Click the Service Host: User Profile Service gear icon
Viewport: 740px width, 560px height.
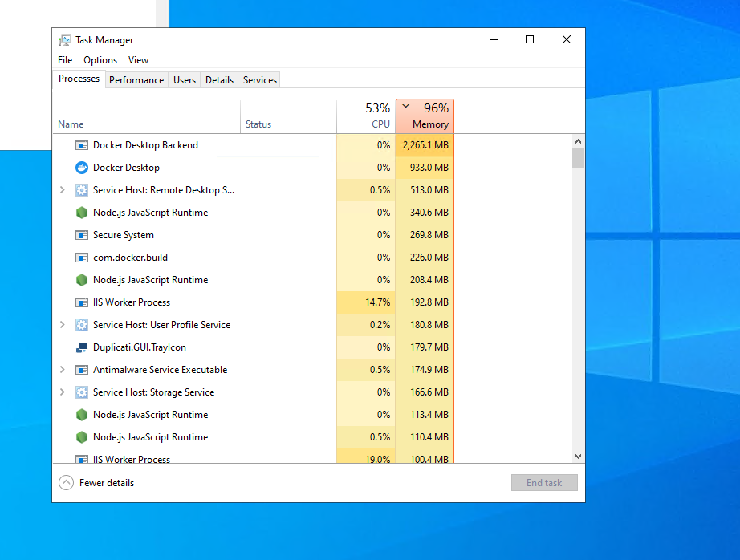point(82,325)
